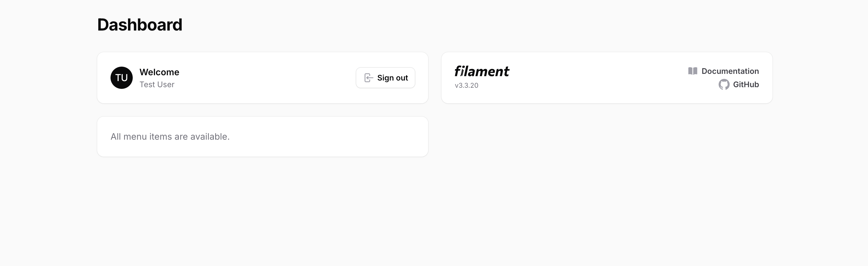This screenshot has height=266, width=868.
Task: Click the Filament logo
Action: [481, 71]
